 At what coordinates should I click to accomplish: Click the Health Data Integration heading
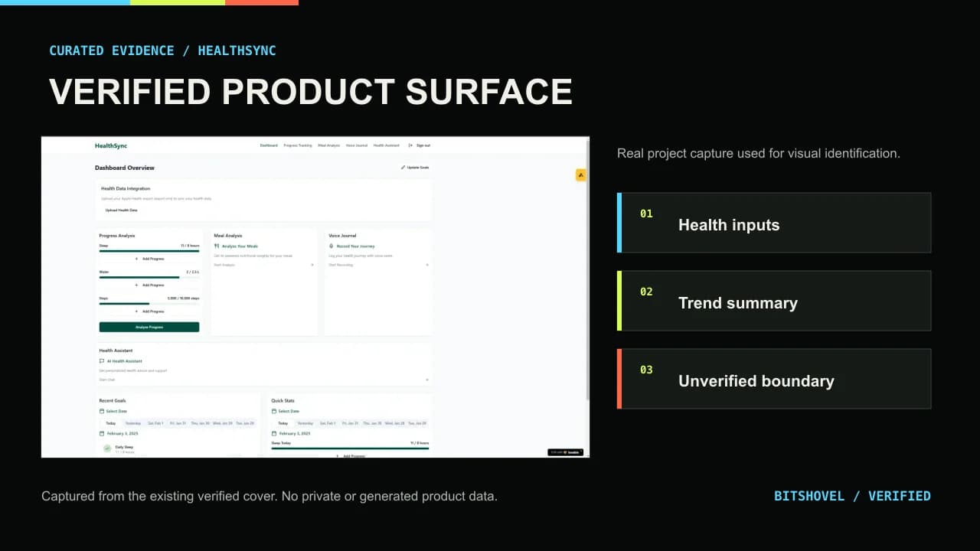point(126,188)
